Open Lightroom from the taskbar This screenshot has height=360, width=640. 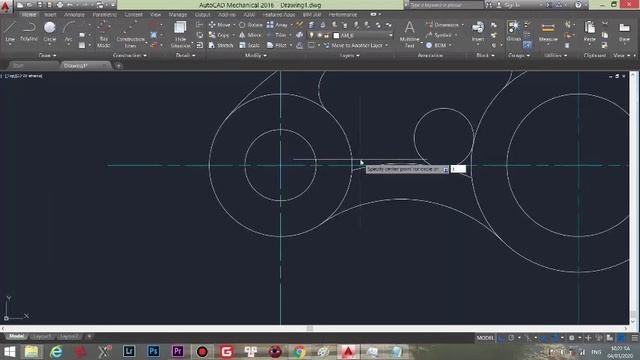(x=129, y=351)
